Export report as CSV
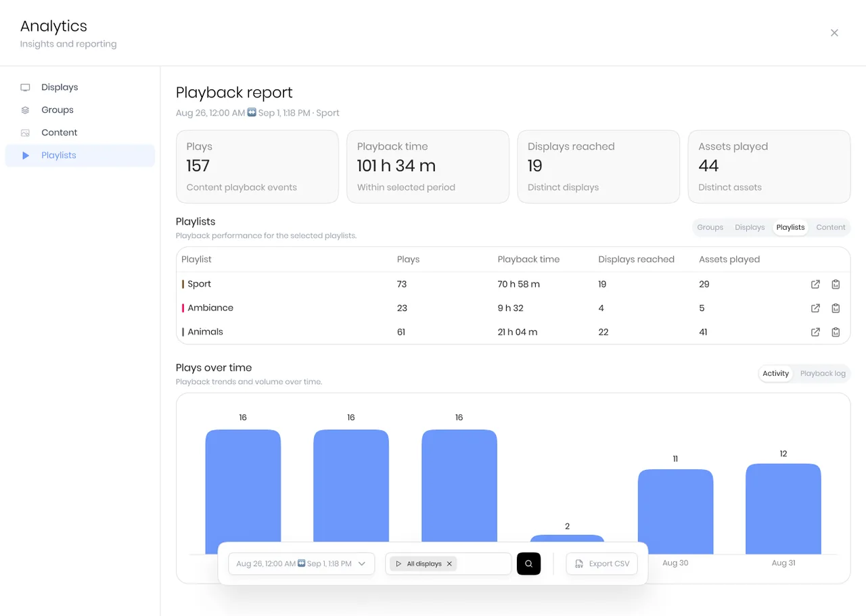The image size is (866, 616). click(x=601, y=563)
